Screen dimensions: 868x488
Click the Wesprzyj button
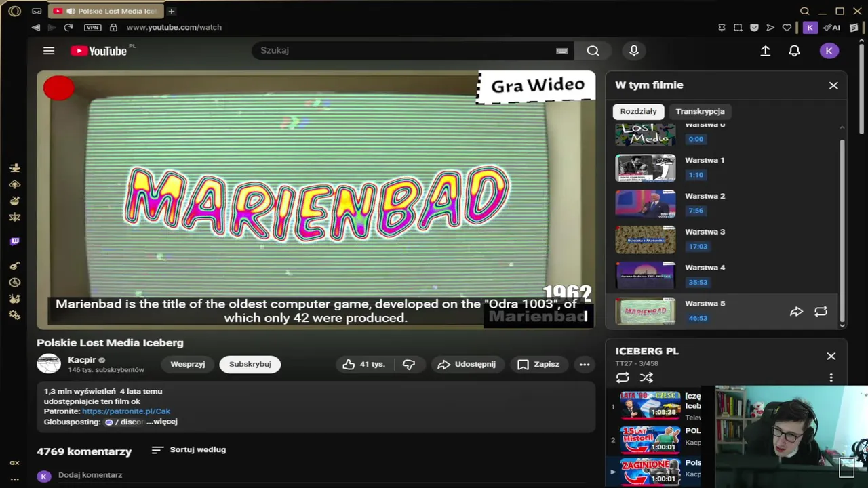click(188, 364)
